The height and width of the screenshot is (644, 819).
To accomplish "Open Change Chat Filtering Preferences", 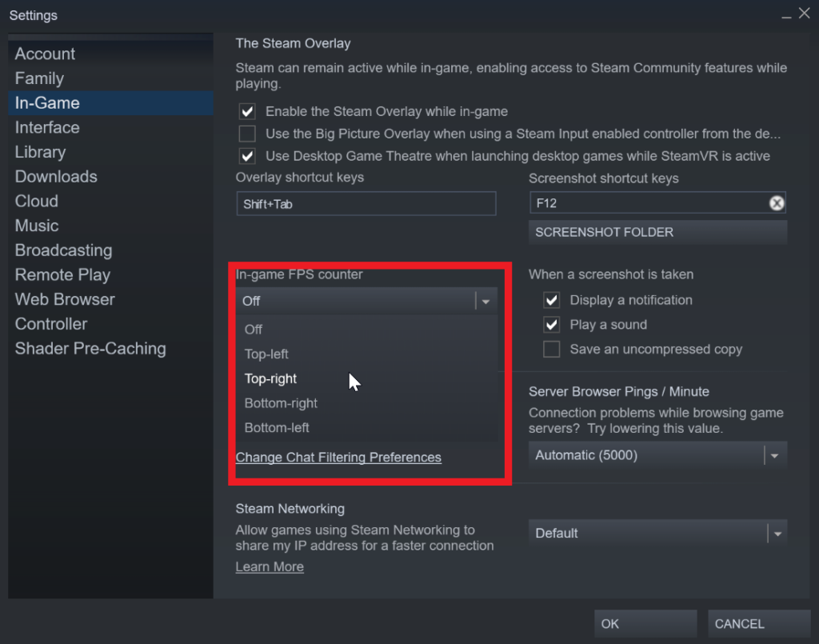I will (x=338, y=457).
